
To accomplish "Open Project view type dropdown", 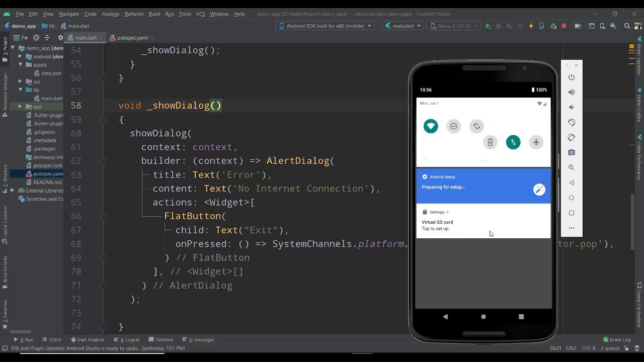I will click(21, 38).
